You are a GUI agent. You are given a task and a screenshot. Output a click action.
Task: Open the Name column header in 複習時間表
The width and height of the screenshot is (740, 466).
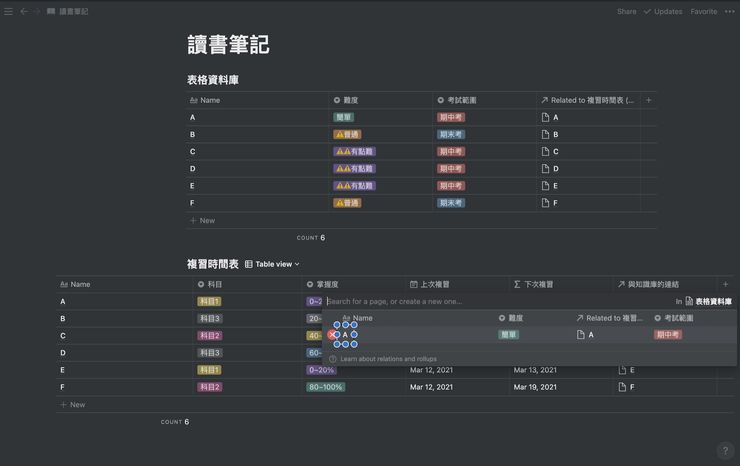[124, 284]
